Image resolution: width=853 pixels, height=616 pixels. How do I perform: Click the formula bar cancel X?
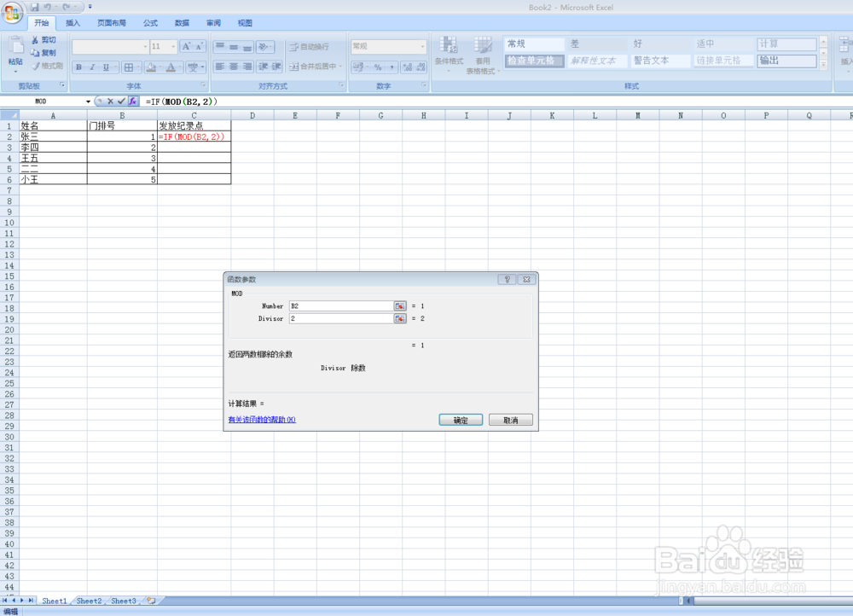click(x=110, y=102)
